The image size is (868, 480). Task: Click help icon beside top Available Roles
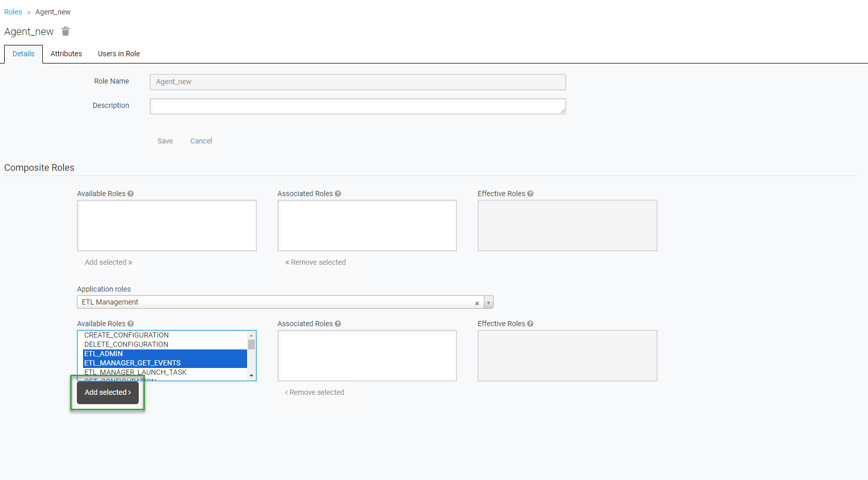pos(130,194)
